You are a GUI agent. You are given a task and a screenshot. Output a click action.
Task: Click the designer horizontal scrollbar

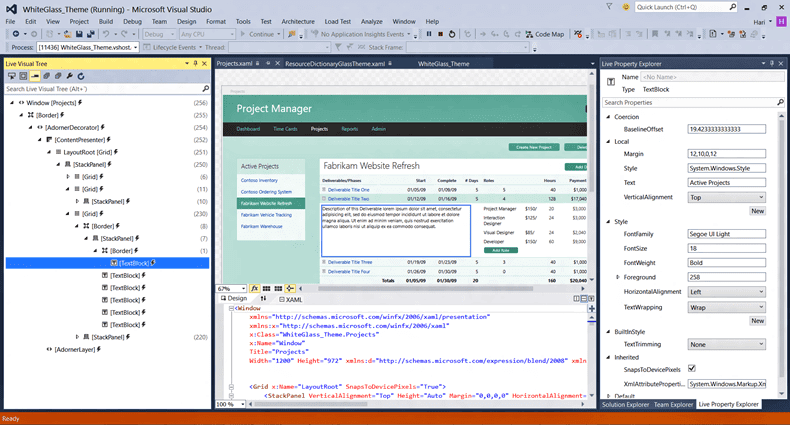coord(425,289)
